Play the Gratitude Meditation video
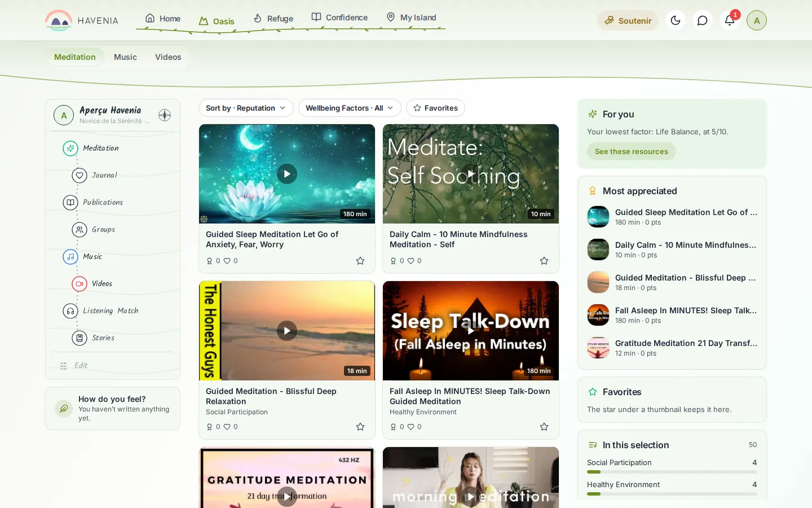 [287, 497]
